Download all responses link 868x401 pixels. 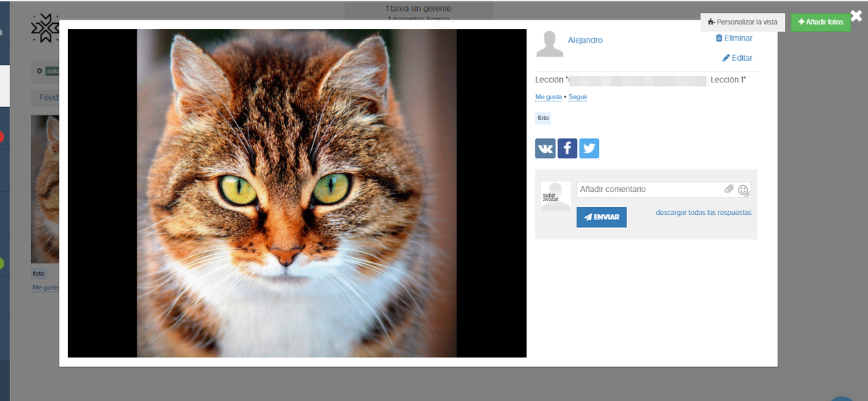704,213
